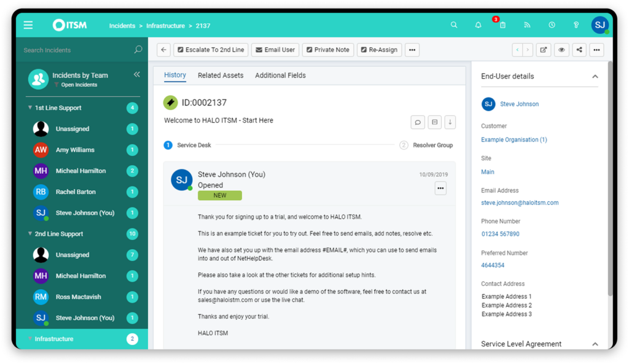Select Unassigned under 2nd Line Support
The image size is (629, 364).
(x=82, y=255)
